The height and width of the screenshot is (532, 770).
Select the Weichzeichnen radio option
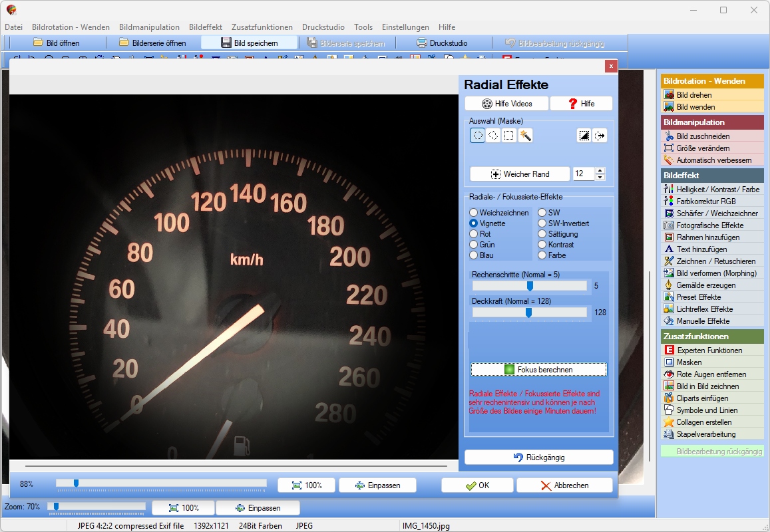(499, 213)
